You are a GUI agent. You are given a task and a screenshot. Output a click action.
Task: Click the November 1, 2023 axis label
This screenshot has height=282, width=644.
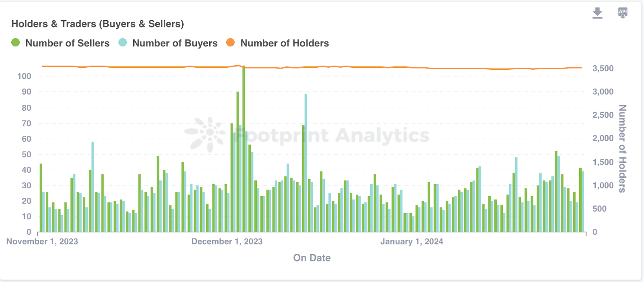(x=42, y=241)
